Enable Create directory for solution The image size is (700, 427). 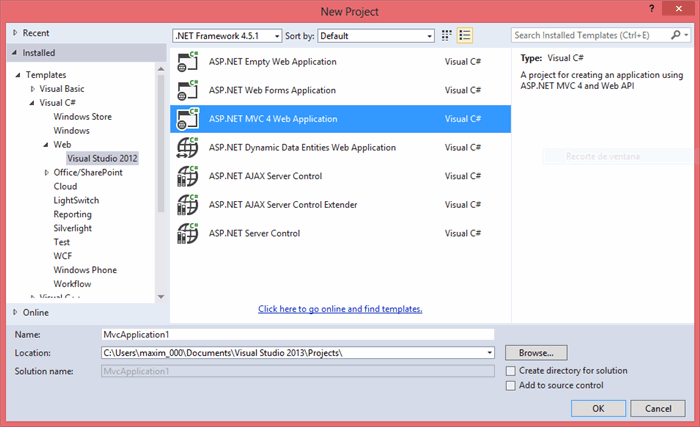click(511, 371)
